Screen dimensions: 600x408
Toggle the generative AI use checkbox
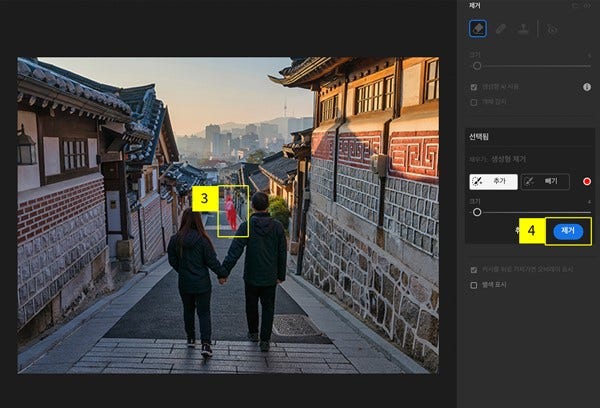click(474, 87)
